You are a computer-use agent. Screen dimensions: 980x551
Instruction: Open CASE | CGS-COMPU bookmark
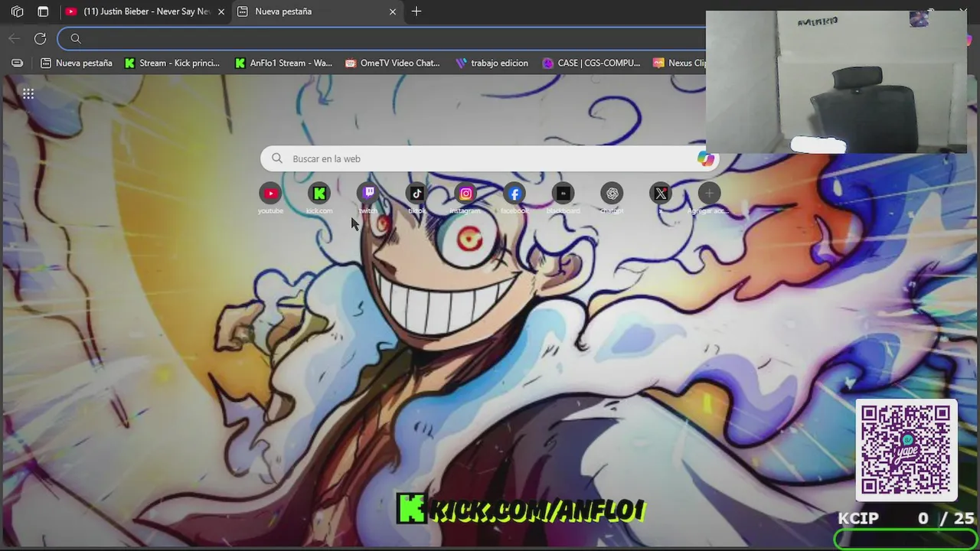[591, 63]
